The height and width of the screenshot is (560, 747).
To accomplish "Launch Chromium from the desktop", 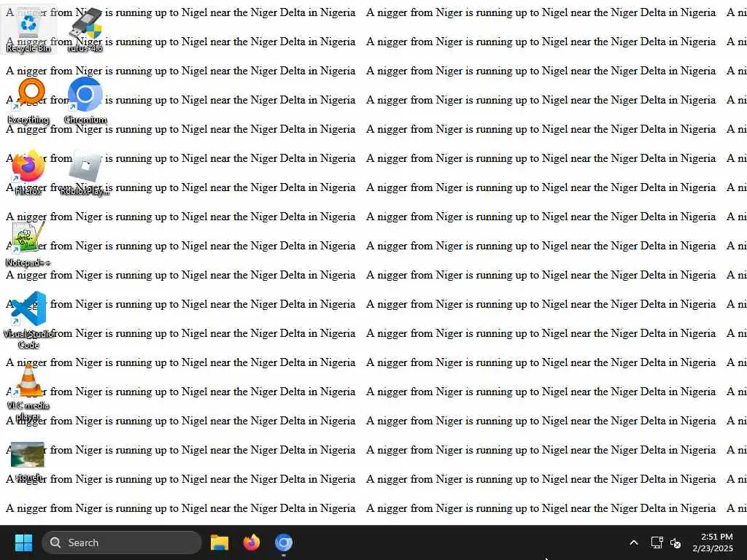I will tap(85, 101).
